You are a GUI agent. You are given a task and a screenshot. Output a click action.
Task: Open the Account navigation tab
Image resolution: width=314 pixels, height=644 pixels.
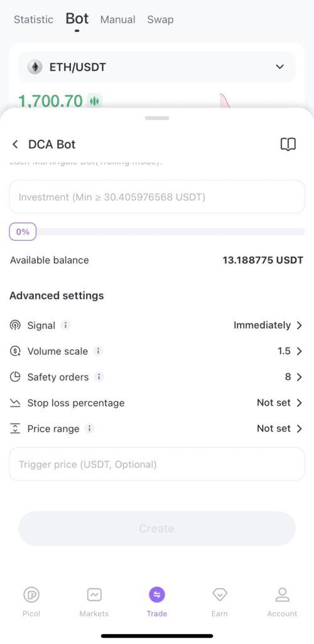coord(282,602)
